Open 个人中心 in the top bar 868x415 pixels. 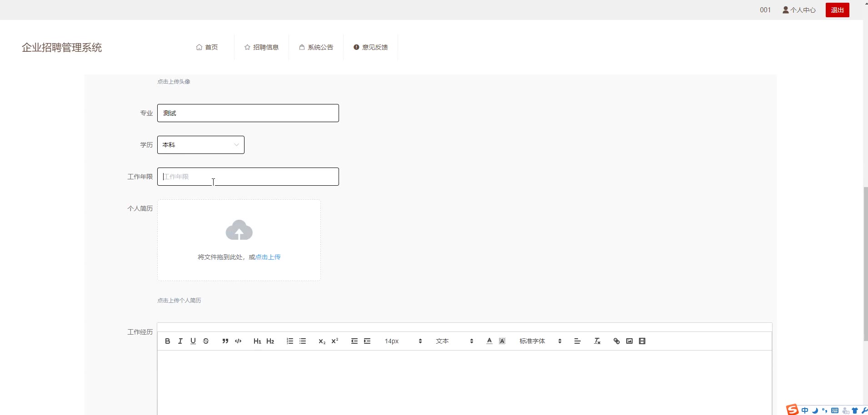click(x=799, y=10)
